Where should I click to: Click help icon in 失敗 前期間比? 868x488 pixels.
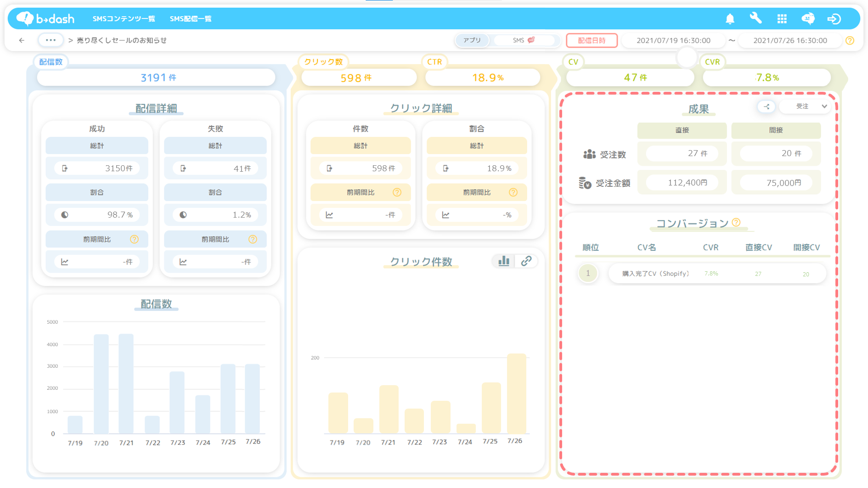pos(253,239)
